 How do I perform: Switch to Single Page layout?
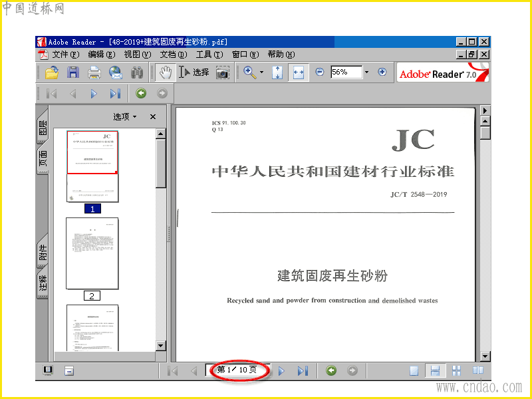pos(414,370)
